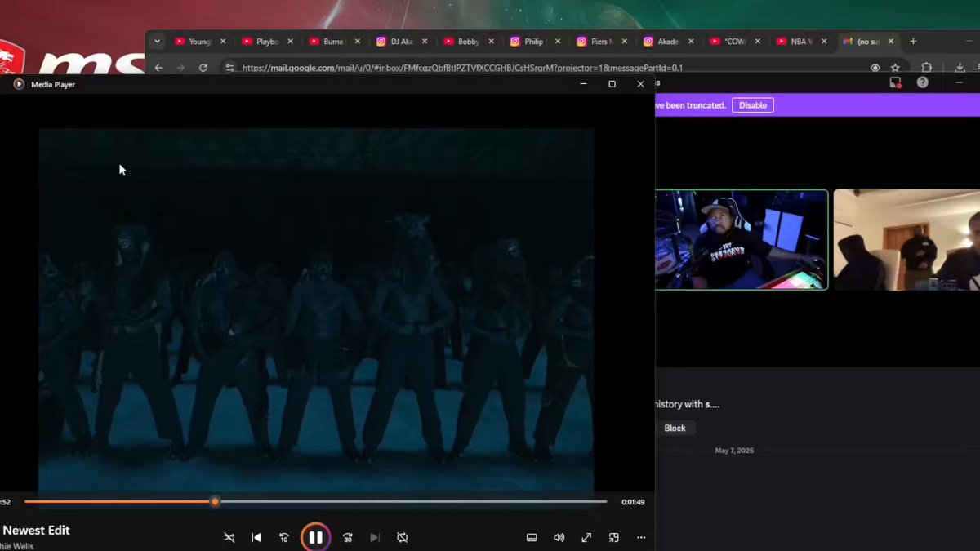Click the May 7, 2025 date label
This screenshot has width=980, height=551.
pyautogui.click(x=734, y=451)
